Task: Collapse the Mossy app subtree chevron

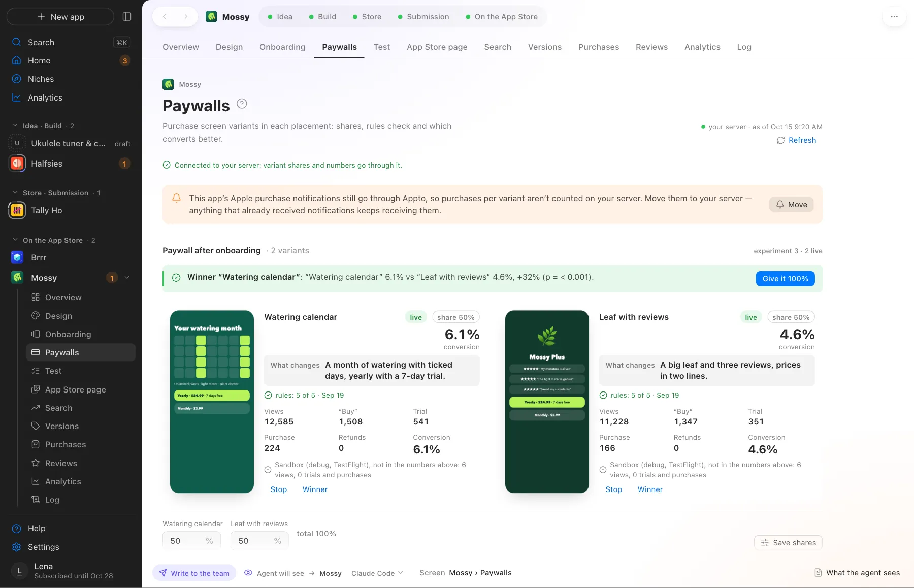Action: click(x=127, y=277)
